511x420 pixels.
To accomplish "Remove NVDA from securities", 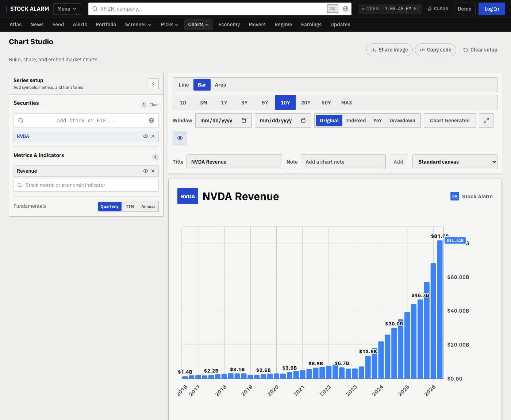I will point(153,136).
